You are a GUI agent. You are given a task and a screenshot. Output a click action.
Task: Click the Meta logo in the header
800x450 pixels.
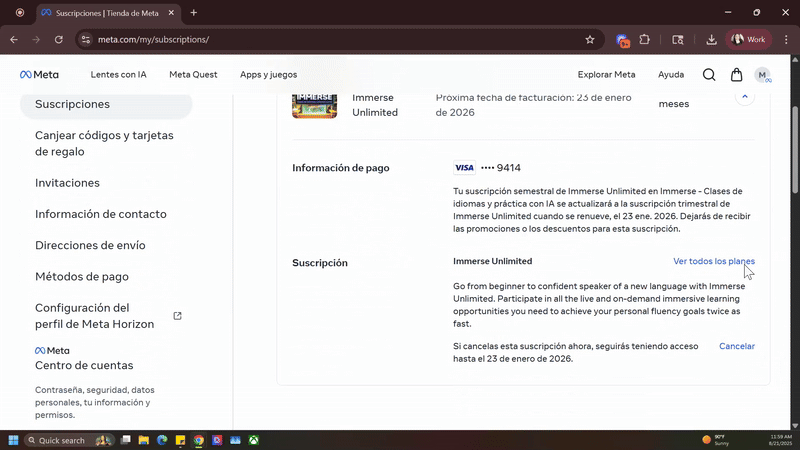tap(39, 75)
